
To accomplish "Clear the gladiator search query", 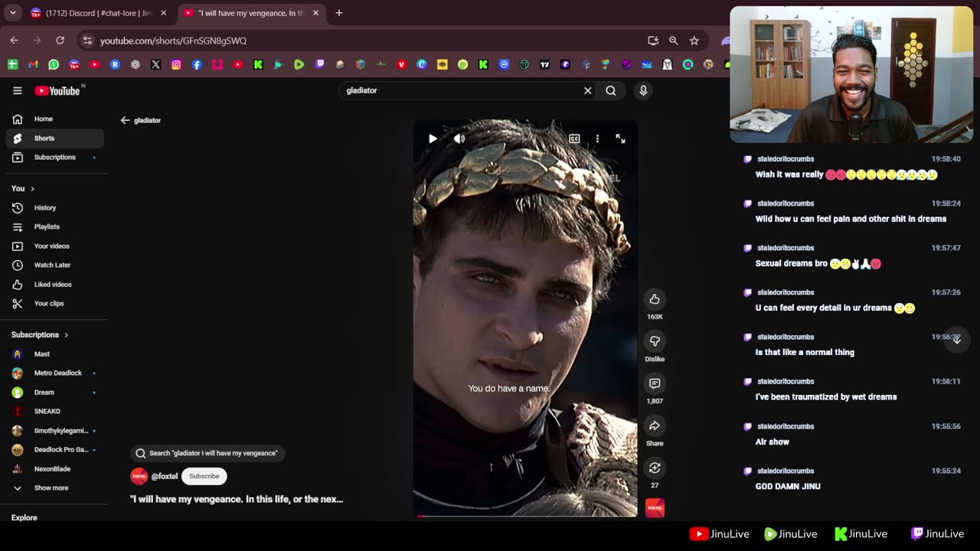I will pos(588,90).
